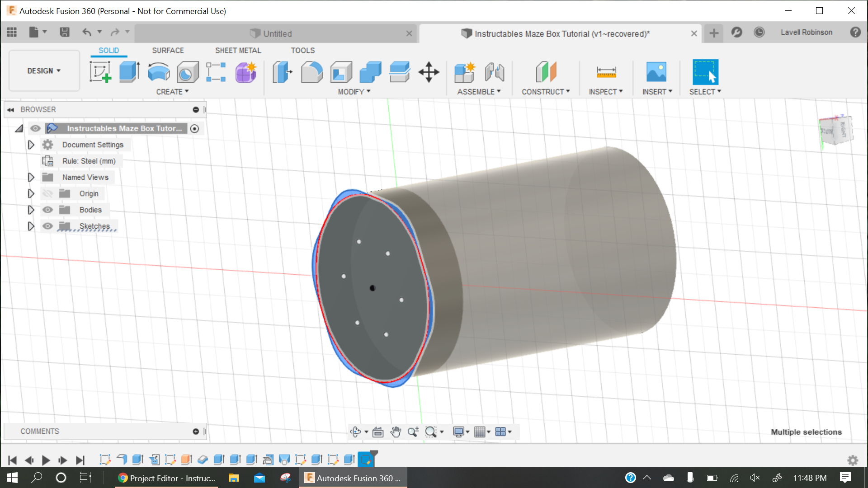Select the Press Pull tool

[283, 72]
